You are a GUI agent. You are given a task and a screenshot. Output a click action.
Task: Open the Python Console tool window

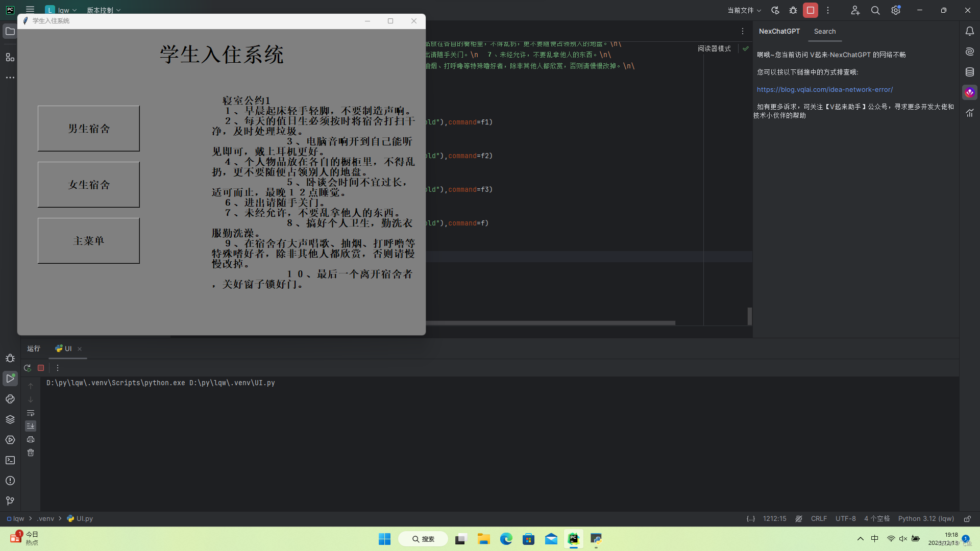[10, 399]
